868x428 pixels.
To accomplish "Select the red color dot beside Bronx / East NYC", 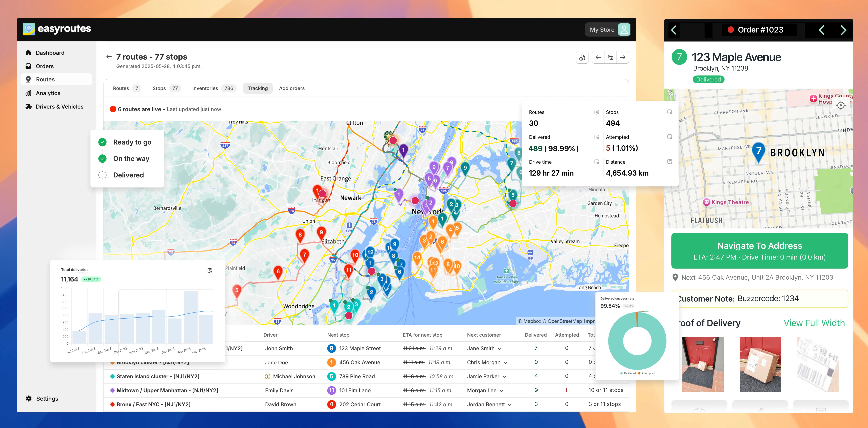I will point(113,404).
